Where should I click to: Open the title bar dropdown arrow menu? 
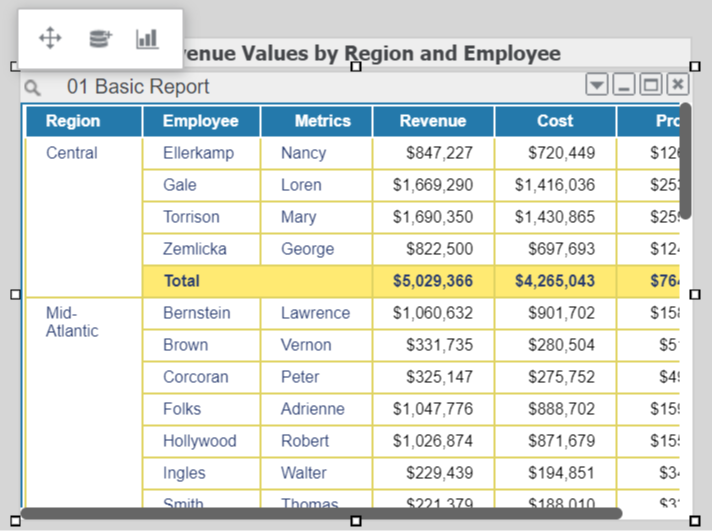[597, 85]
